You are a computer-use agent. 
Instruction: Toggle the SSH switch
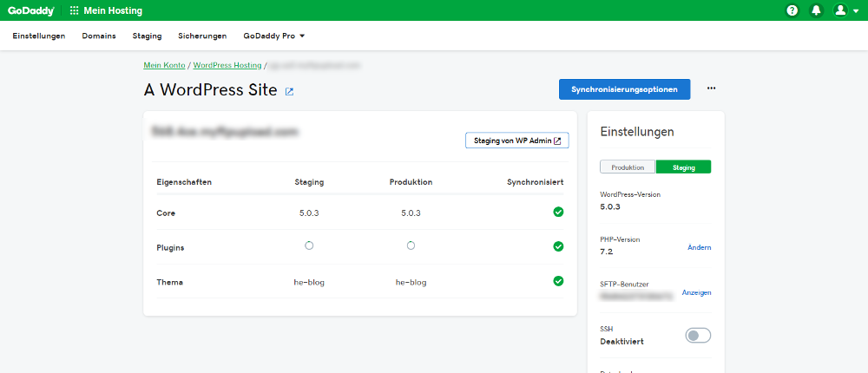tap(698, 336)
